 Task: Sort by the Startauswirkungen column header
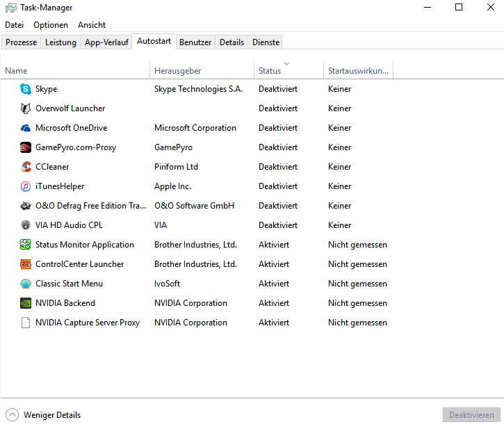[x=358, y=70]
